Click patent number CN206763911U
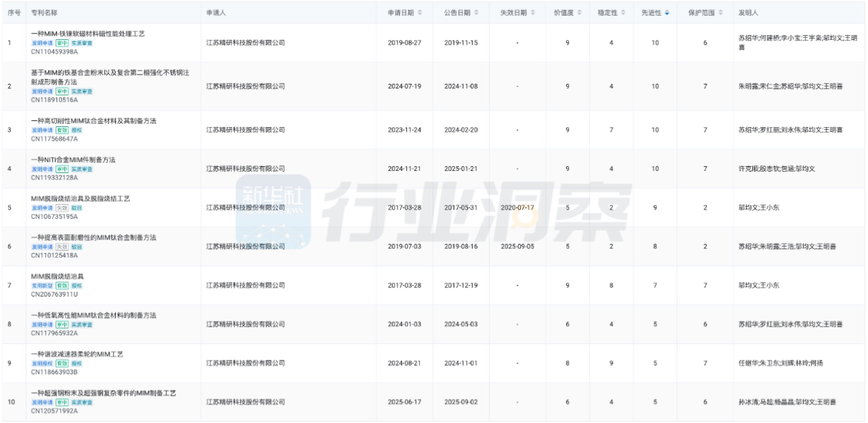 [x=54, y=295]
